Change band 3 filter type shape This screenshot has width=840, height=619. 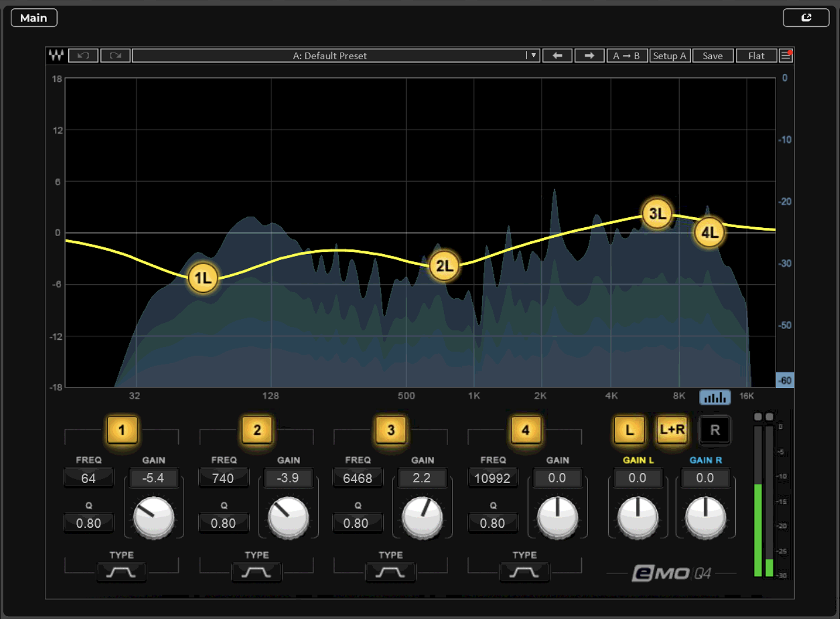coord(390,572)
